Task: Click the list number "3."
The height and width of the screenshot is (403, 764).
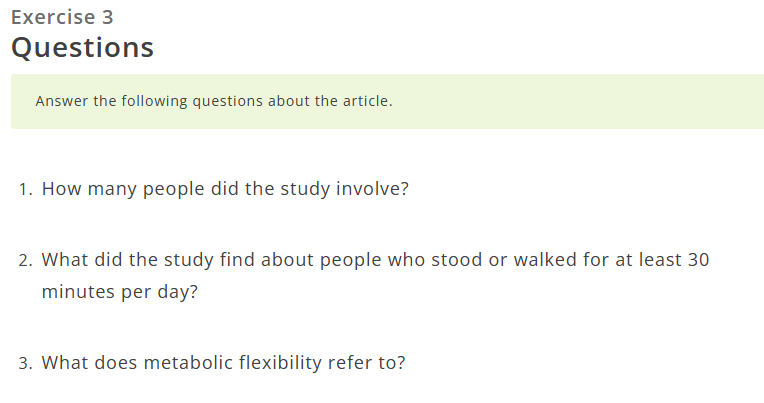Action: click(25, 363)
